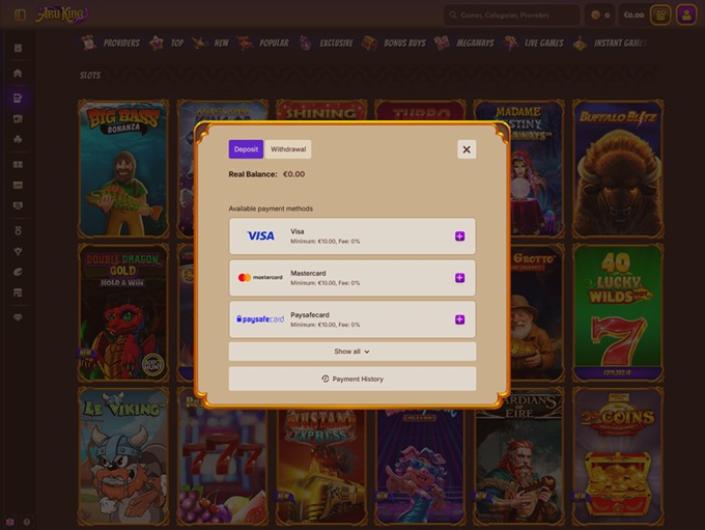This screenshot has height=530, width=705.
Task: Open the wallet icon beside balance
Action: (x=660, y=15)
